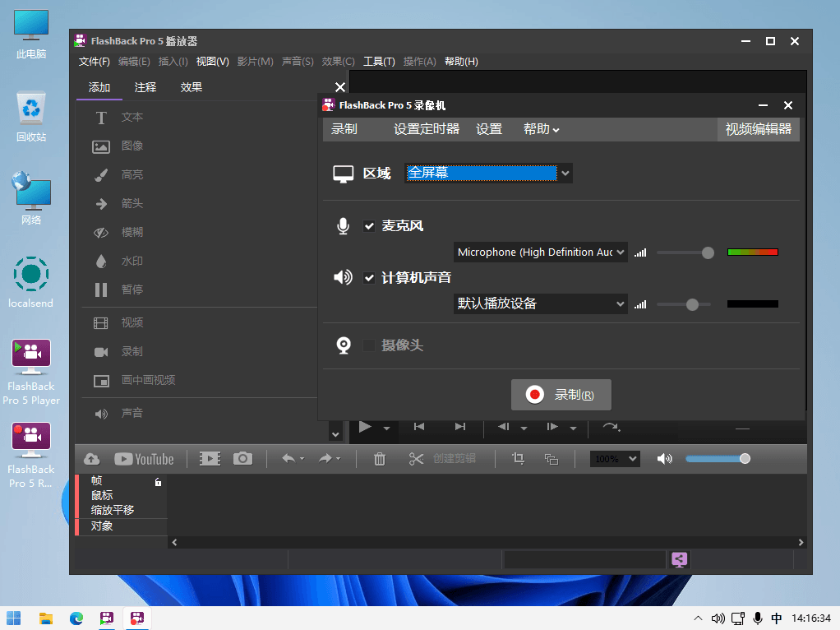Click the 暂停 pause tool icon
Screen dimensions: 840x630
(x=101, y=290)
